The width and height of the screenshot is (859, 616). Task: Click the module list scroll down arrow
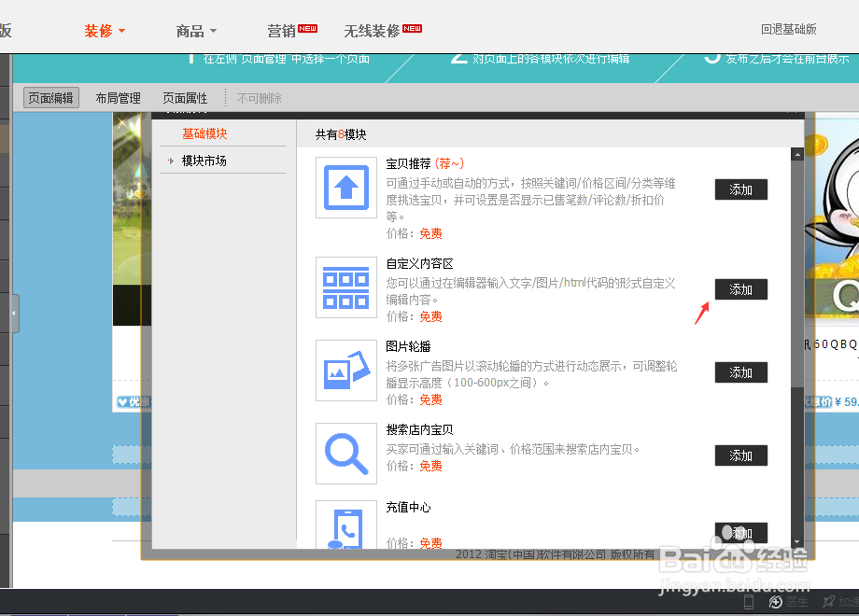tap(797, 542)
